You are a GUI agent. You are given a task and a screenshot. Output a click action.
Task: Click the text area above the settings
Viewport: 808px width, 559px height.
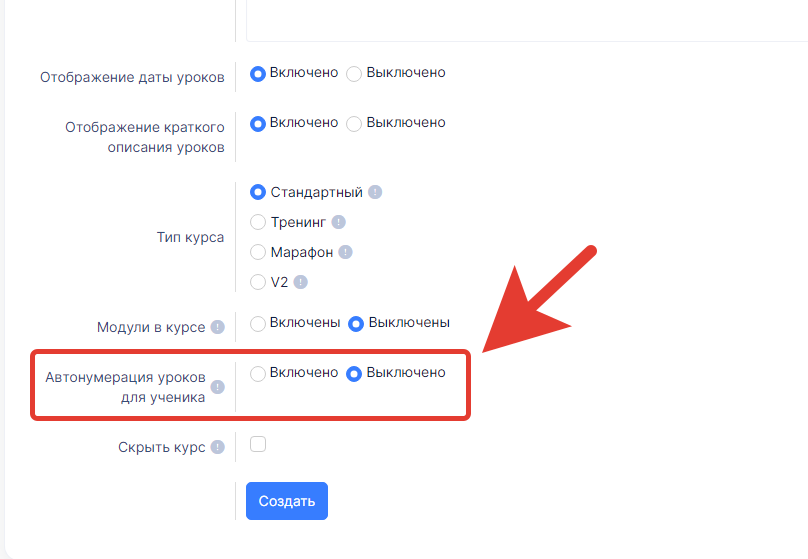tap(527, 21)
